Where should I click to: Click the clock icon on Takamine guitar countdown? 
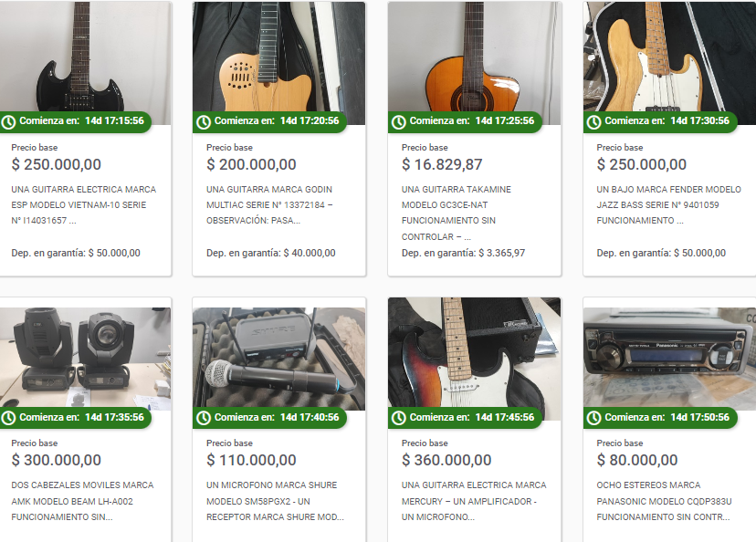click(x=398, y=122)
